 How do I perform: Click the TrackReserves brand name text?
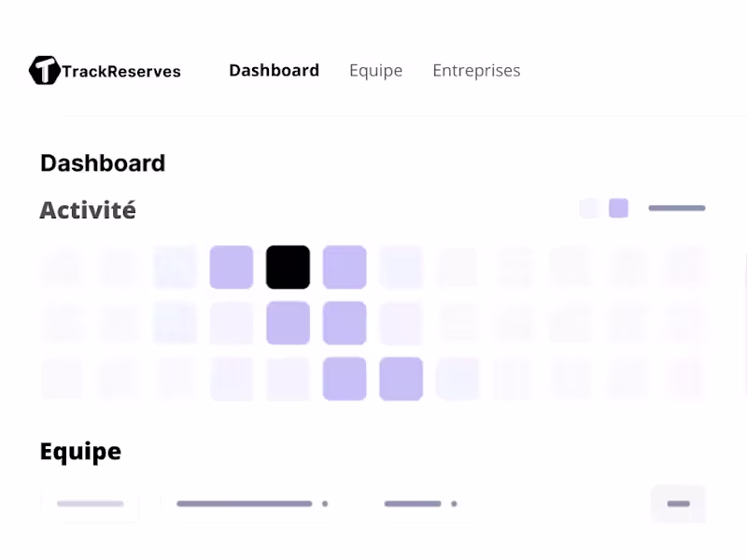121,71
